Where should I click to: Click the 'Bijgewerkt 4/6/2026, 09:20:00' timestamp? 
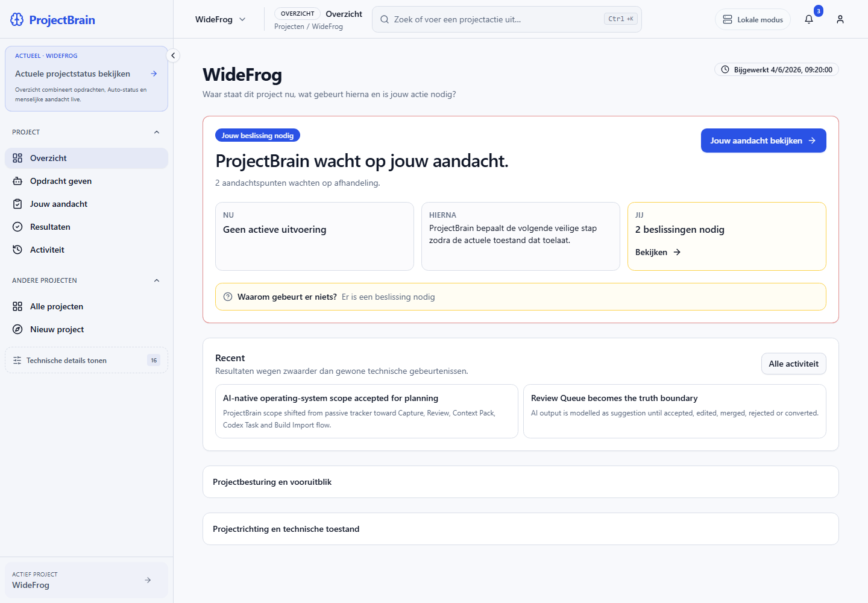(x=776, y=69)
